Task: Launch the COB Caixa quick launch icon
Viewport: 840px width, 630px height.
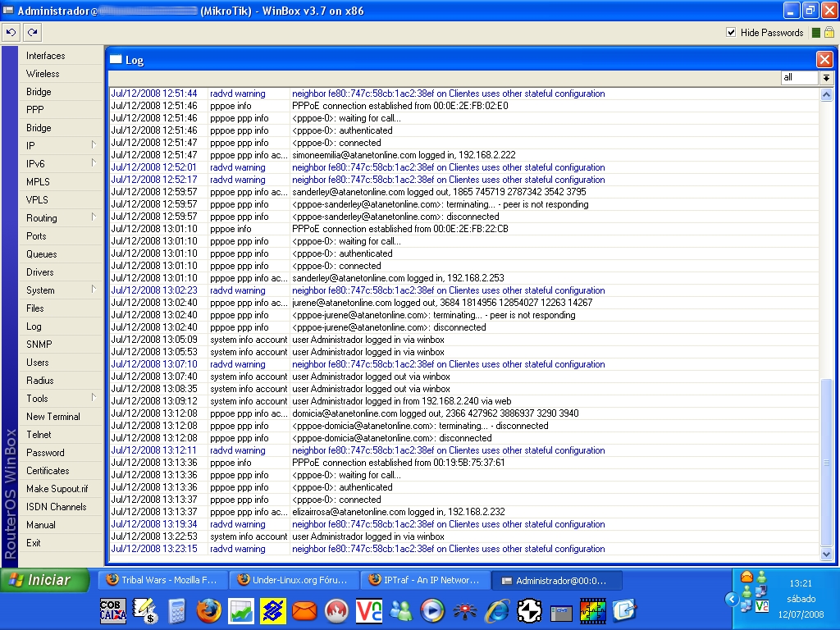Action: point(113,610)
